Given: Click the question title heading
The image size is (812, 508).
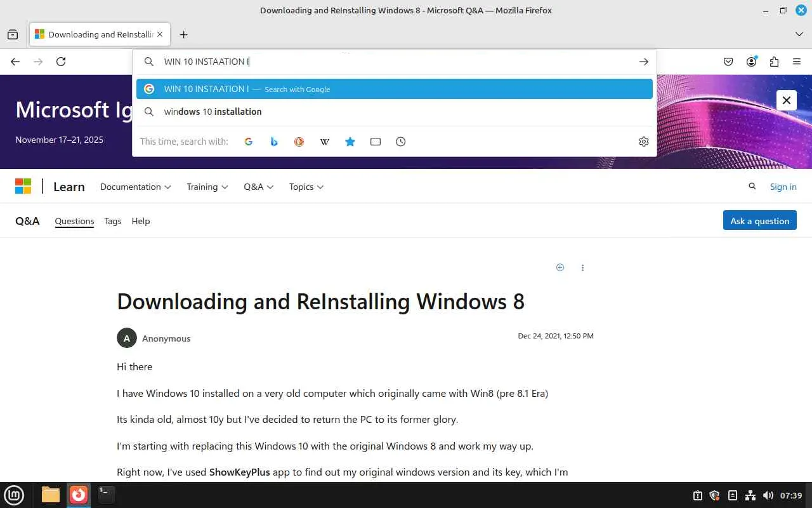Looking at the screenshot, I should pyautogui.click(x=321, y=301).
